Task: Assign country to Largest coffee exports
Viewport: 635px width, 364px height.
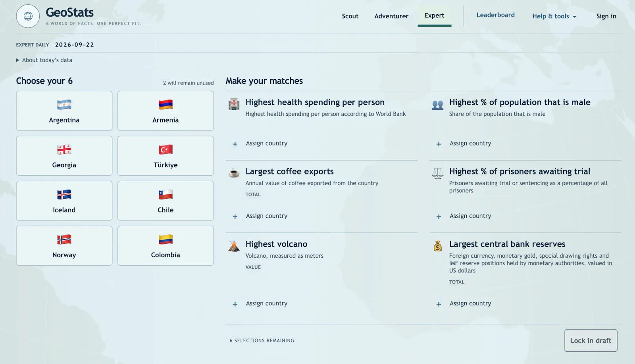Action: pos(266,216)
